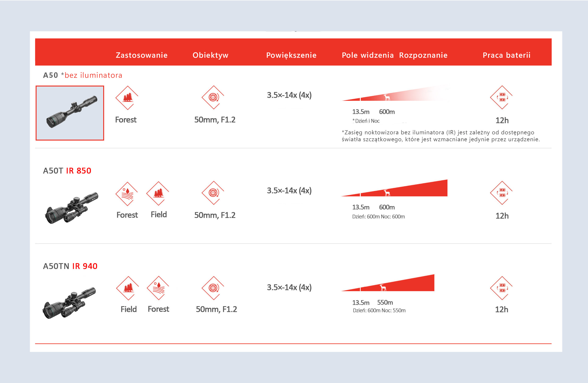588x383 pixels.
Task: Click the A50T IR 850 lens icon
Action: pyautogui.click(x=213, y=193)
